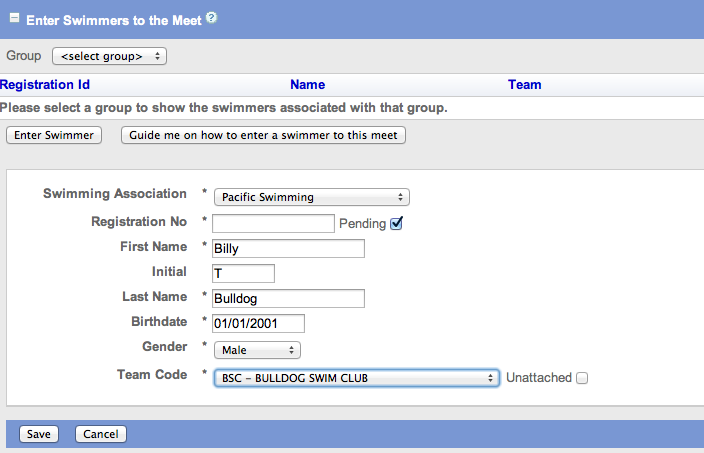The image size is (704, 453).
Task: Expand the Swimming Association dropdown
Action: click(311, 197)
